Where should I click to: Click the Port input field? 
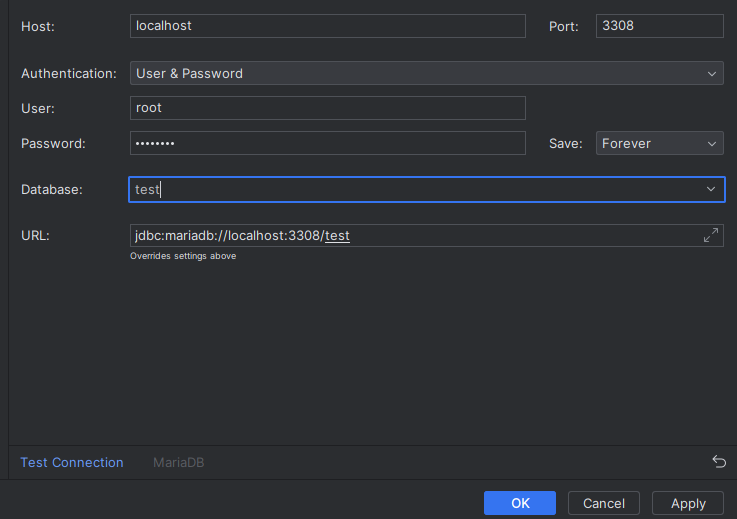click(659, 26)
